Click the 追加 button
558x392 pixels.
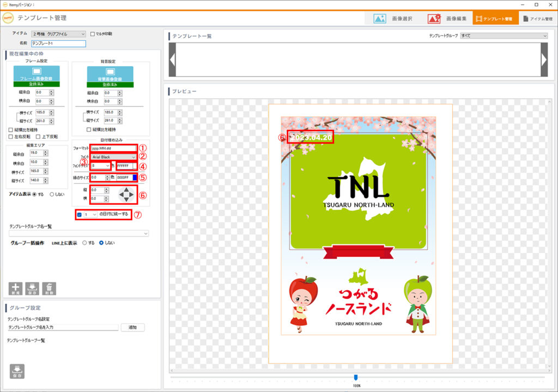pyautogui.click(x=132, y=328)
